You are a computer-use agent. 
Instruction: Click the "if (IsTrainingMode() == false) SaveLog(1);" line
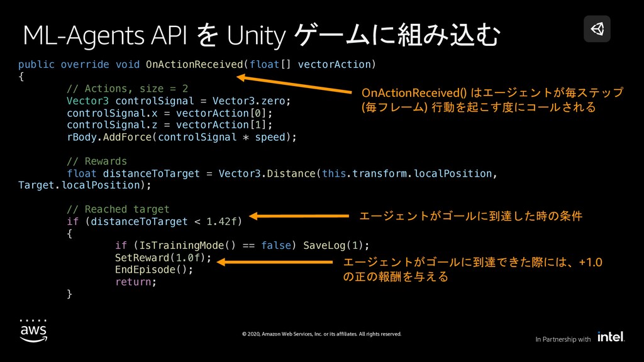click(x=242, y=246)
